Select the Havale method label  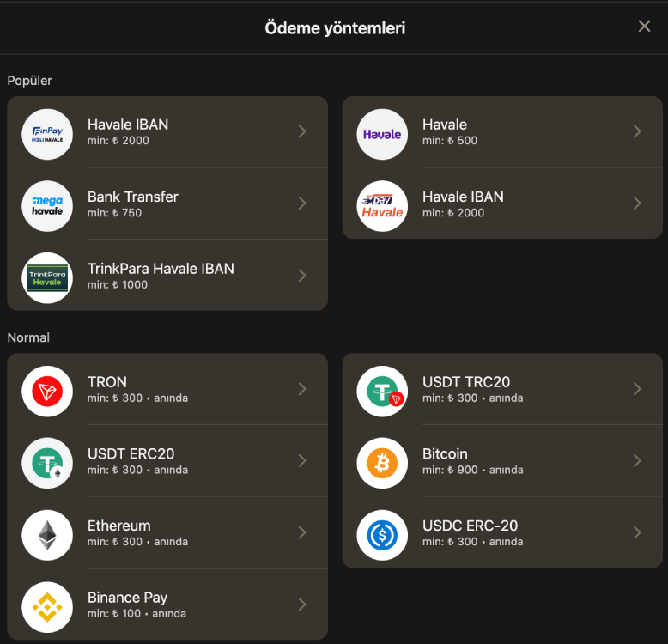(x=445, y=125)
